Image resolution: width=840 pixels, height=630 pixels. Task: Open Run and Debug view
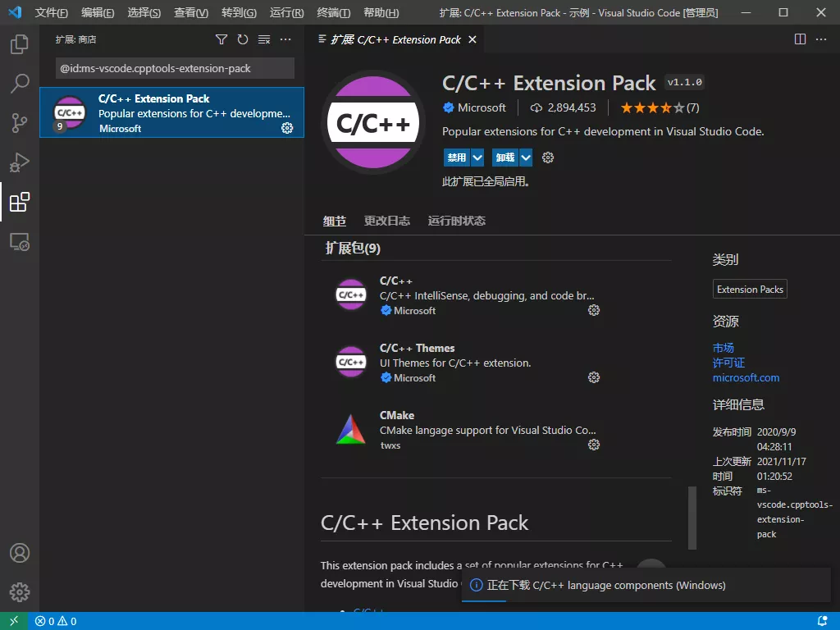pos(20,163)
